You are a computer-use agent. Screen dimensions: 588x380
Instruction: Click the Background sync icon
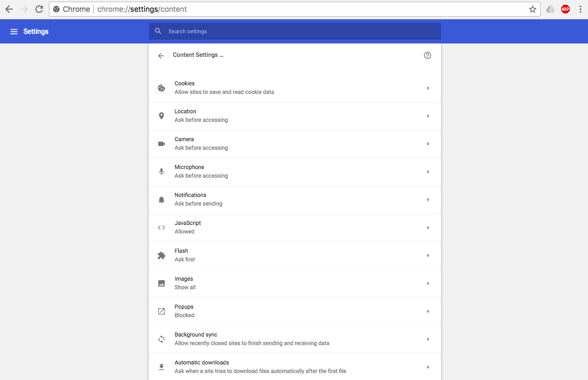161,339
